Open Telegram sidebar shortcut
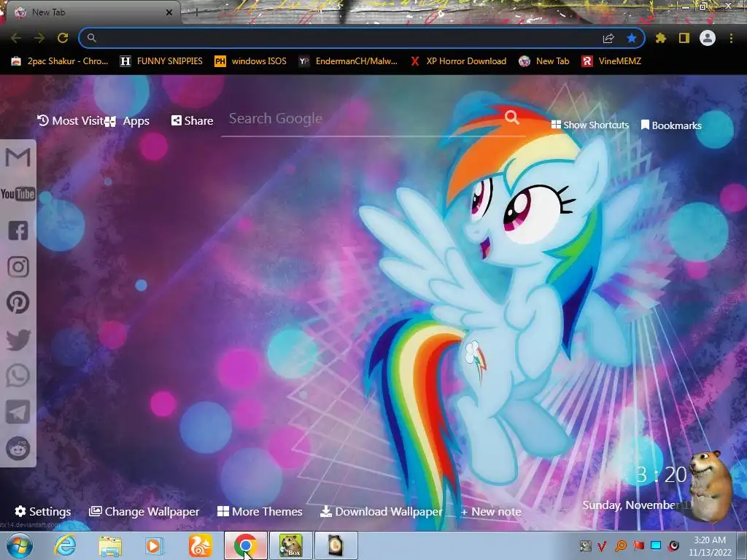Image resolution: width=747 pixels, height=560 pixels. [x=18, y=412]
